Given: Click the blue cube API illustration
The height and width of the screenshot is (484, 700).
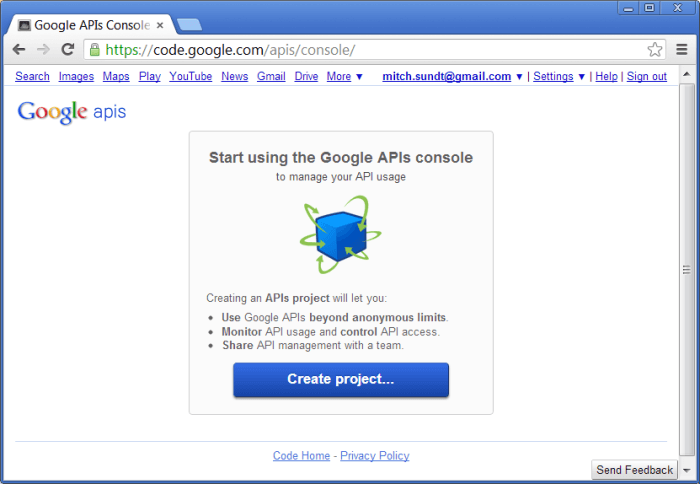Looking at the screenshot, I should pyautogui.click(x=340, y=234).
